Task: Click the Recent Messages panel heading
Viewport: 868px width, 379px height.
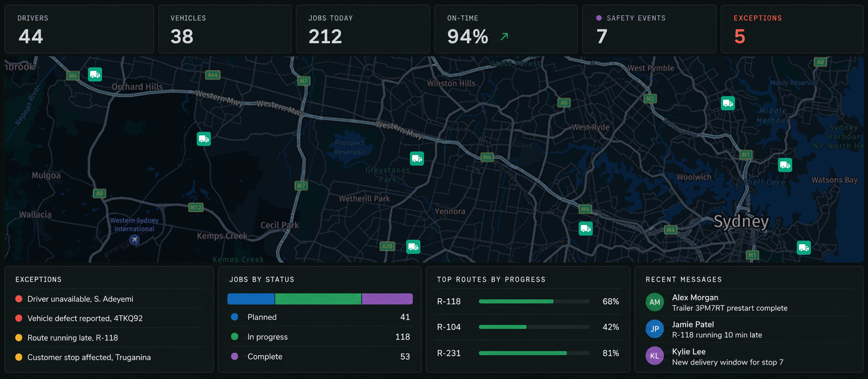Action: 684,280
